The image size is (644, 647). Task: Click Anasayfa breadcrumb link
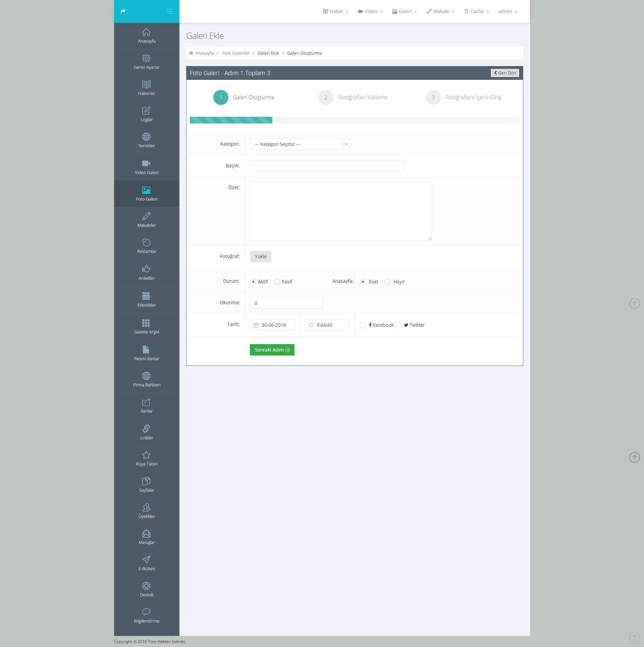(204, 53)
